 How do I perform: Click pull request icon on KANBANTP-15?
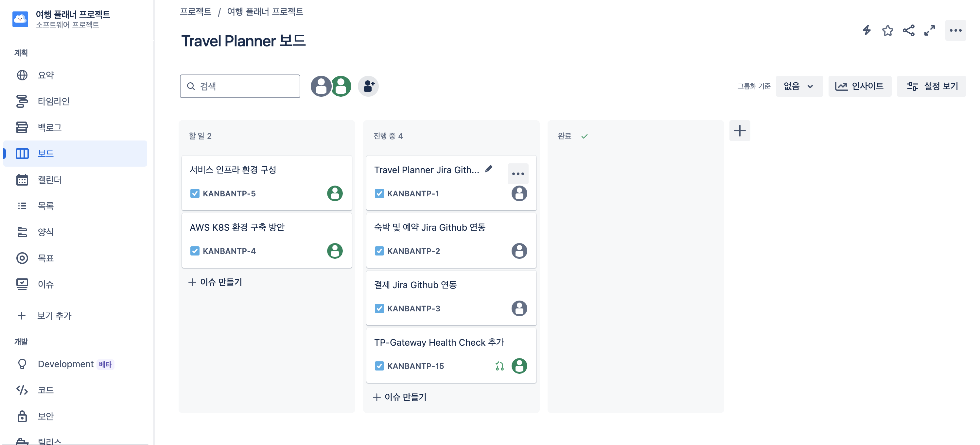[499, 366]
